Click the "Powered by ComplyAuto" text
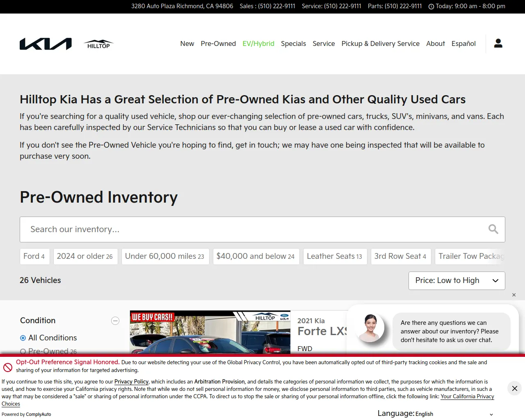The image size is (525, 420). [26, 414]
